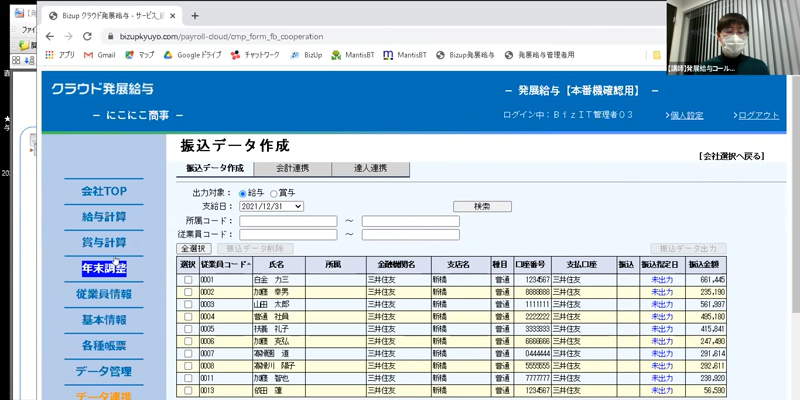Screen dimensions: 800x400
Task: Check the box for employee 0006
Action: point(188,341)
